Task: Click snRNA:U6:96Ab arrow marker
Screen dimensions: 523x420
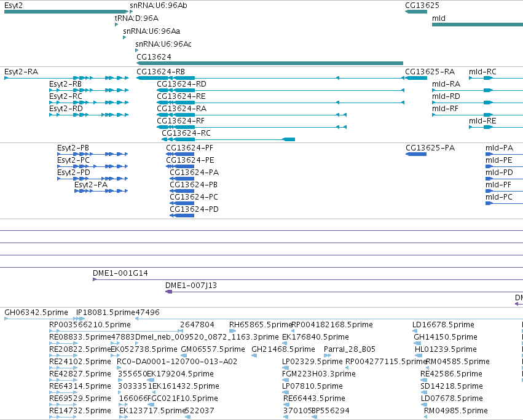Action: pyautogui.click(x=132, y=12)
